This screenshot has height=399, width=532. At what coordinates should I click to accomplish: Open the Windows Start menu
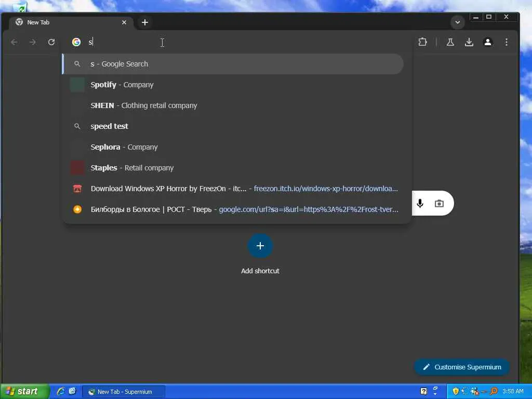click(x=24, y=391)
